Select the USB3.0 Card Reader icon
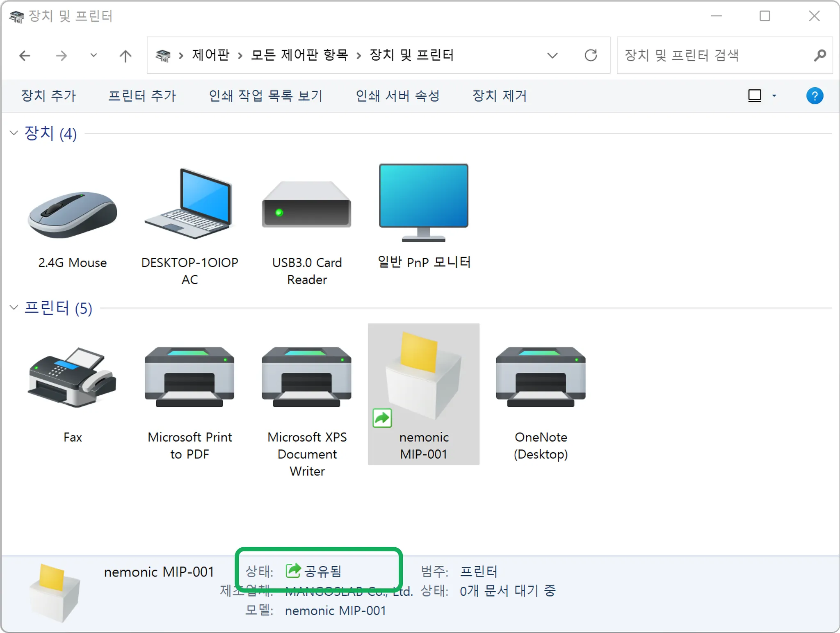 coord(307,205)
